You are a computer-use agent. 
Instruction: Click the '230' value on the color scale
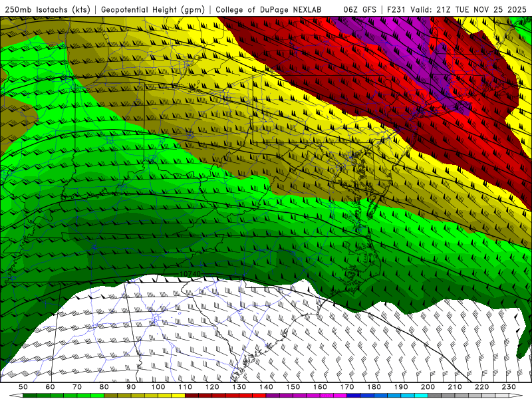(x=509, y=387)
